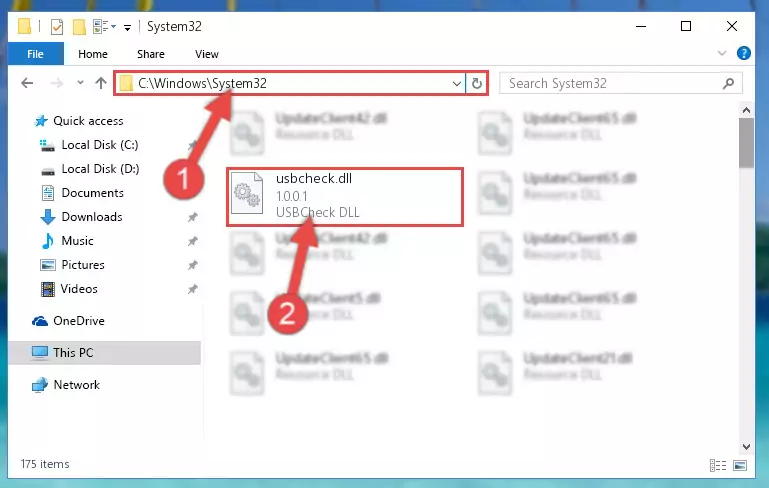Maximize the System32 window
The image size is (769, 488).
point(686,26)
